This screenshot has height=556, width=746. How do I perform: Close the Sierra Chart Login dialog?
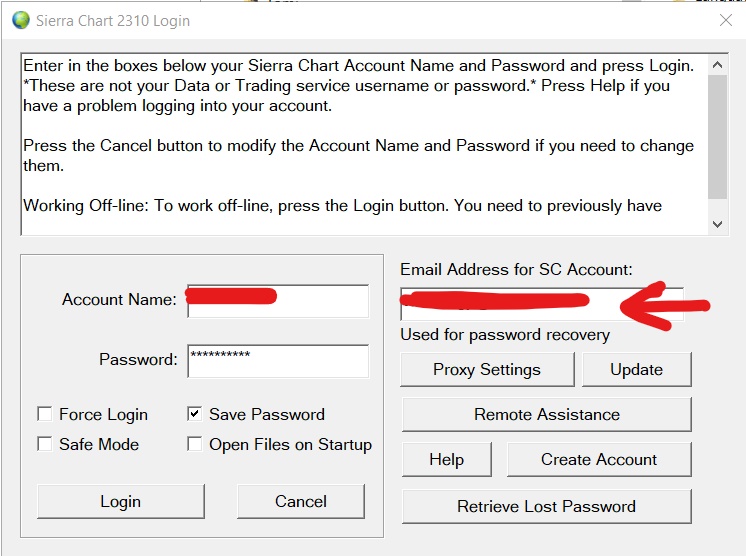727,20
